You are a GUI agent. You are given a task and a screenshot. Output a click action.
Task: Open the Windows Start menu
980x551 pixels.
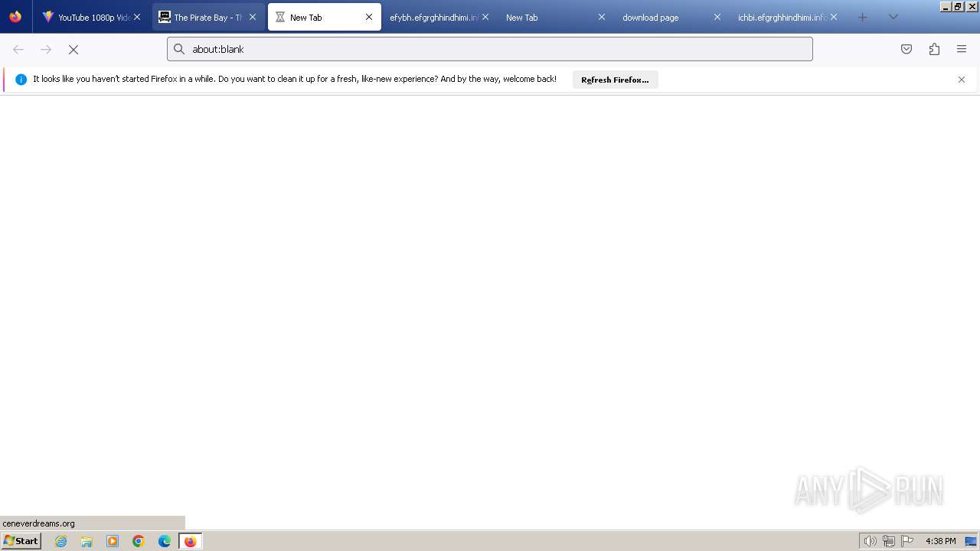[21, 541]
